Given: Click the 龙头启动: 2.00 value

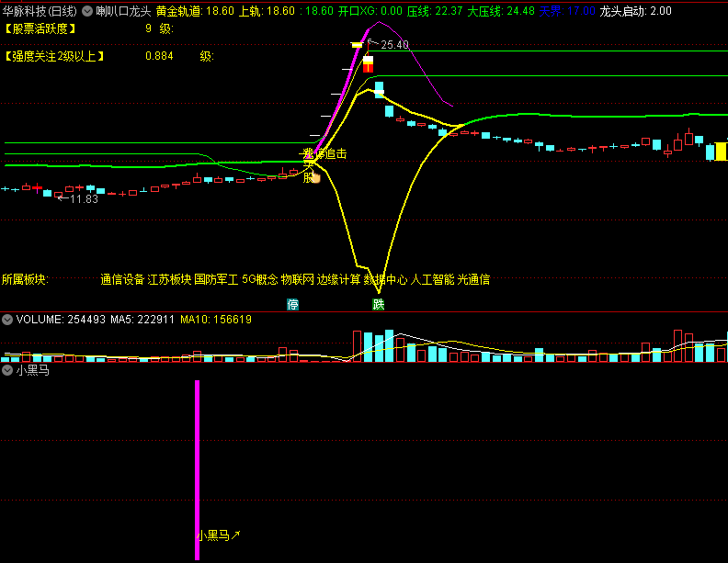Looking at the screenshot, I should point(635,11).
